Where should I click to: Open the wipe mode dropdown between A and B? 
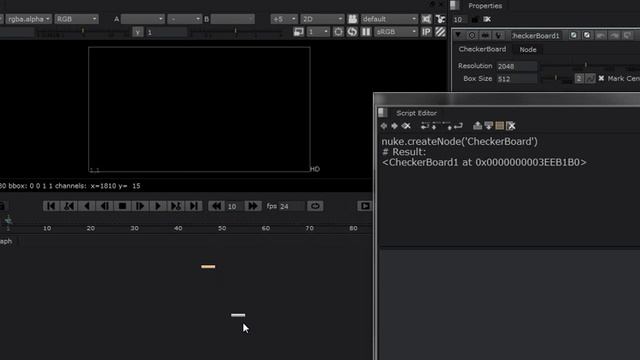[184, 19]
